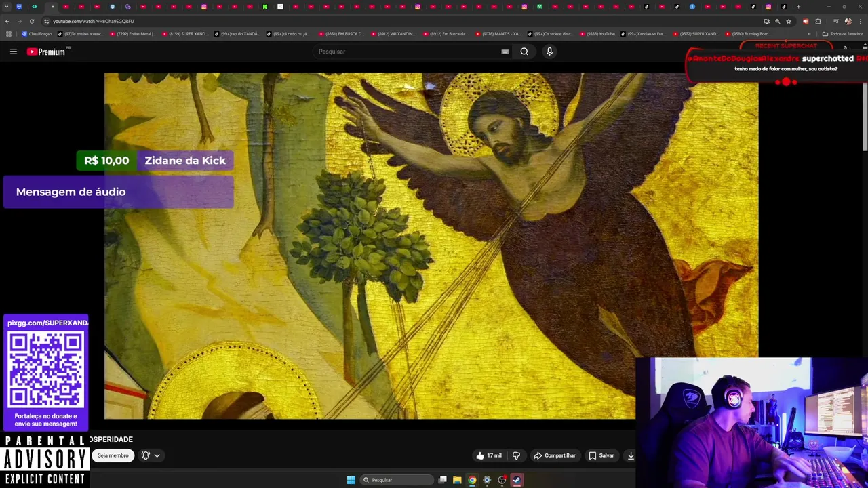Open the YouTube guide hamburger menu
Screen dimensions: 868x488
point(13,52)
